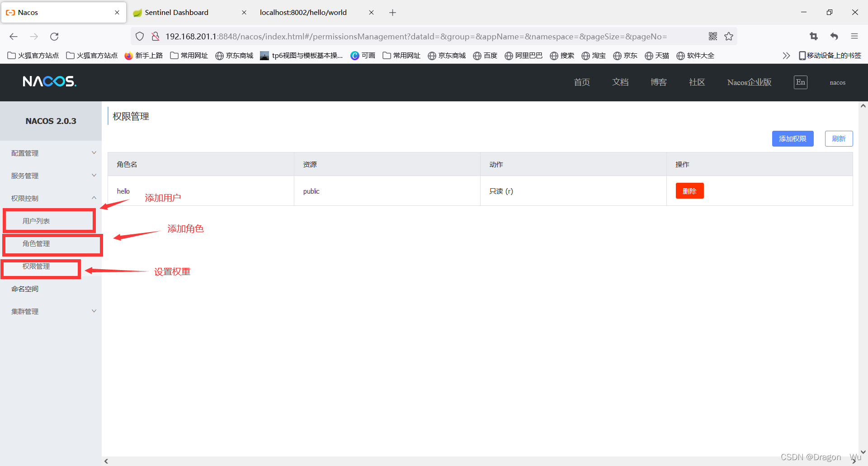
Task: Open the 可画 bookmark
Action: (363, 56)
